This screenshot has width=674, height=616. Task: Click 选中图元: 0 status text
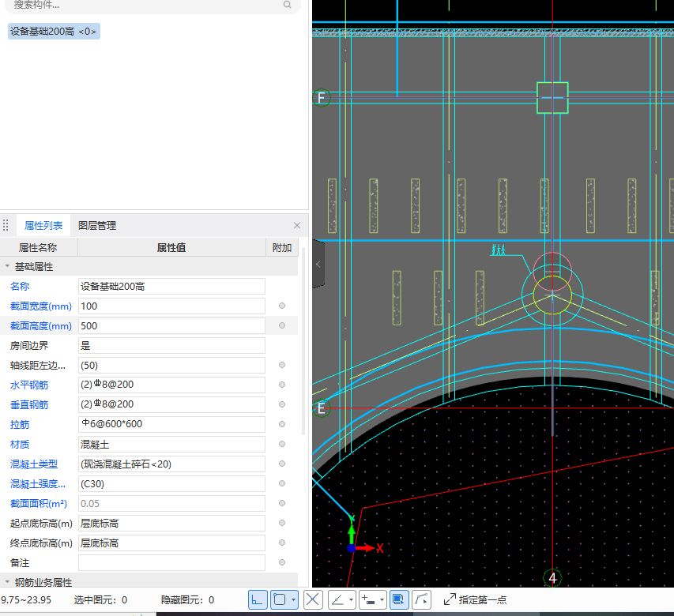click(x=100, y=600)
